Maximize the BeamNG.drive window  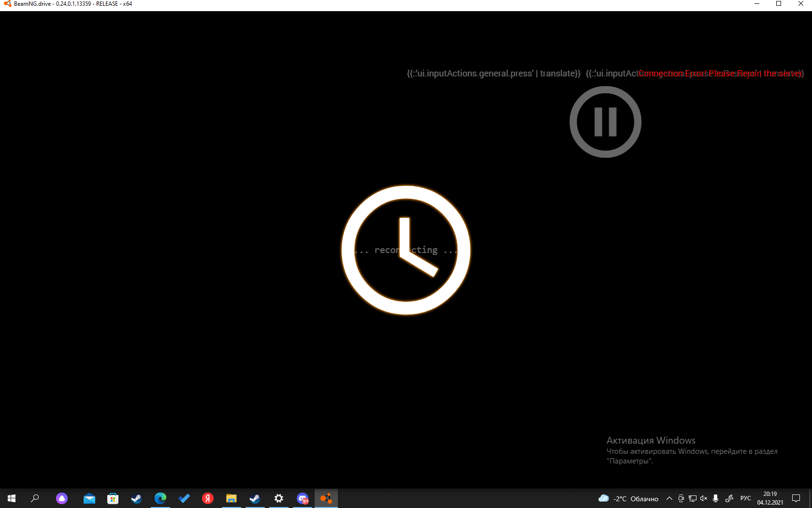coord(779,4)
